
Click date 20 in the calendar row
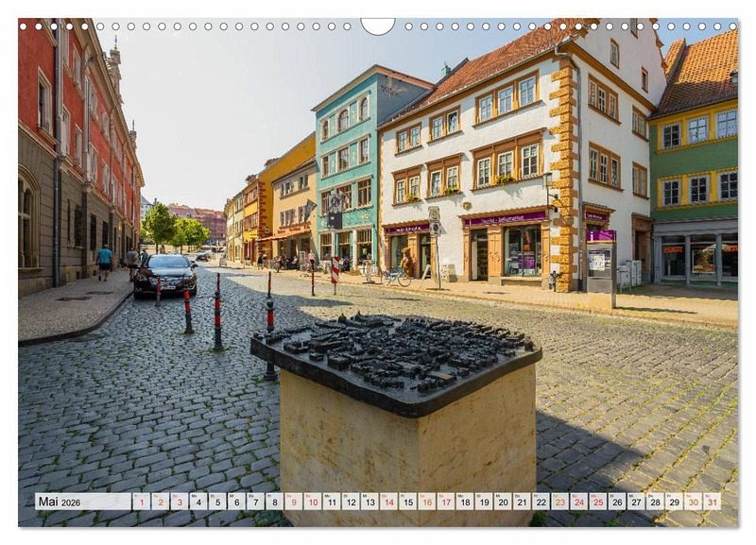pyautogui.click(x=503, y=502)
